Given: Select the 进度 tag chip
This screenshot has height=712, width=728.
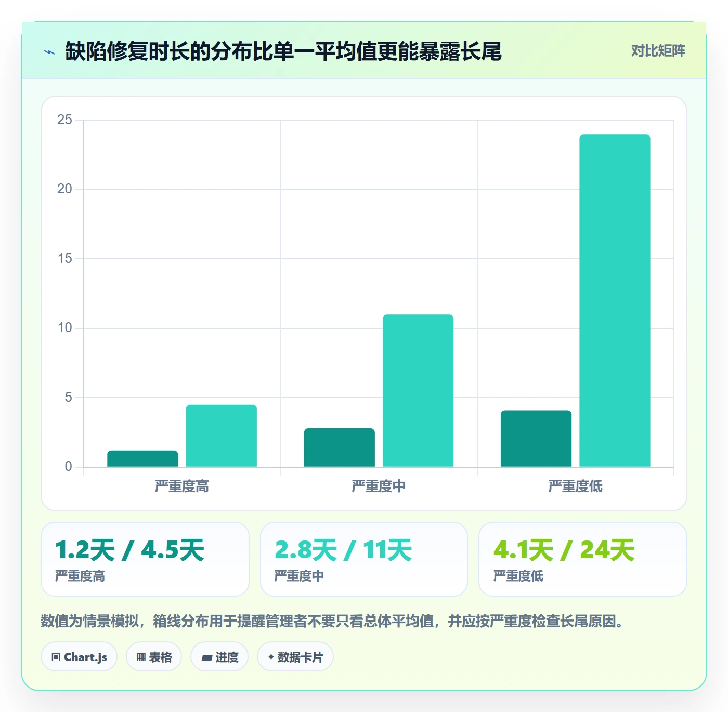Looking at the screenshot, I should pos(219,657).
